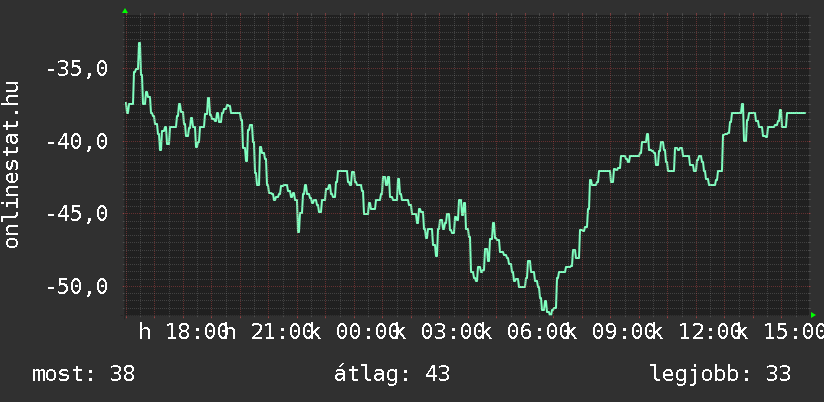Click the 00:00 time label

(x=366, y=332)
